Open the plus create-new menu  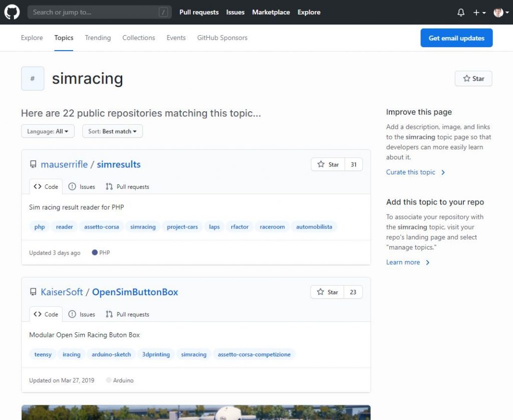[x=479, y=13]
